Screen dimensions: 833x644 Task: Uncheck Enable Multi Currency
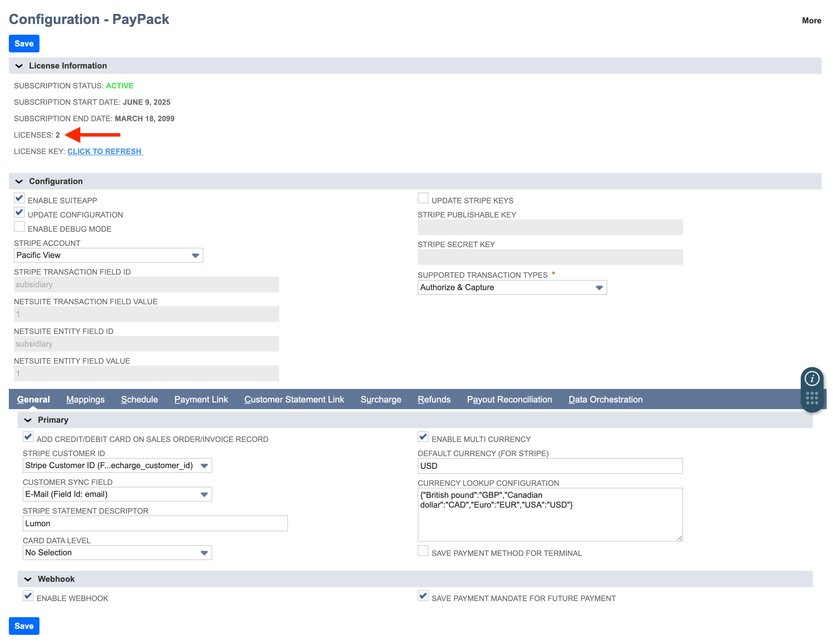pos(422,437)
